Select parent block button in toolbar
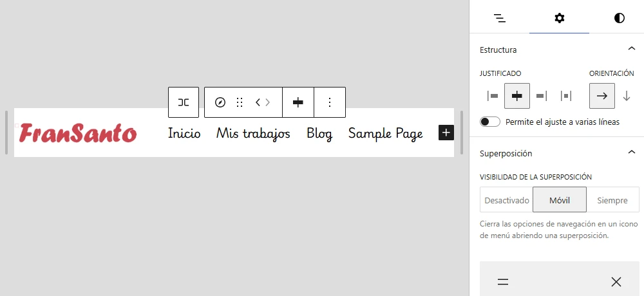Image resolution: width=644 pixels, height=296 pixels. pyautogui.click(x=184, y=102)
